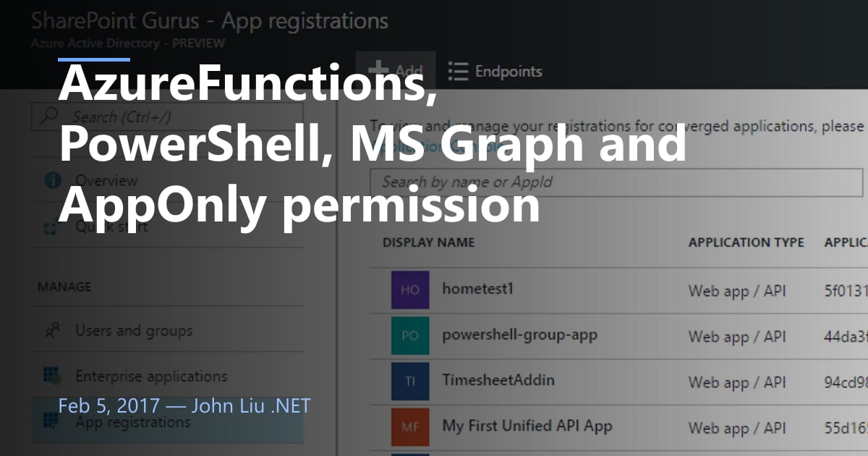
Task: Click Web app / API in hometest1 row
Action: (x=736, y=291)
